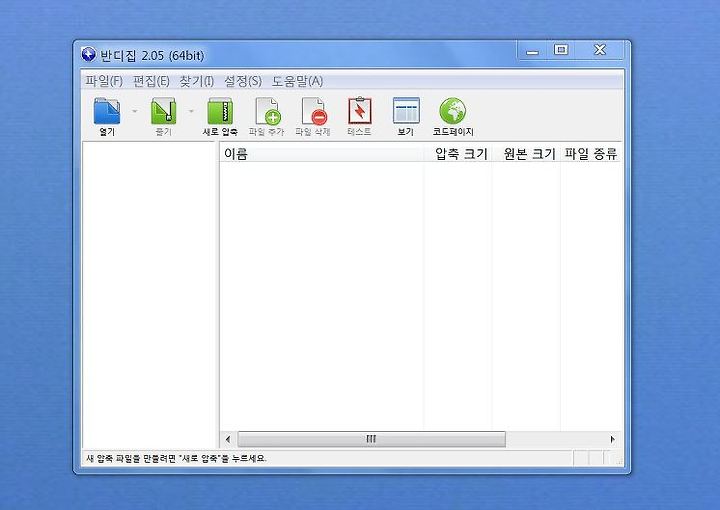Click the horizontal scrollbar left arrow
720x510 pixels.
coord(228,439)
